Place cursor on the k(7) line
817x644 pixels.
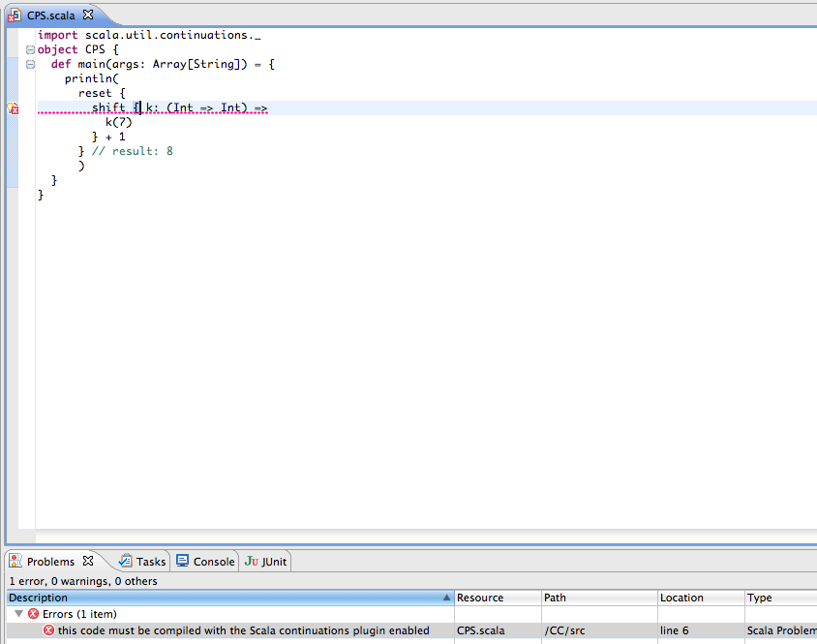119,123
